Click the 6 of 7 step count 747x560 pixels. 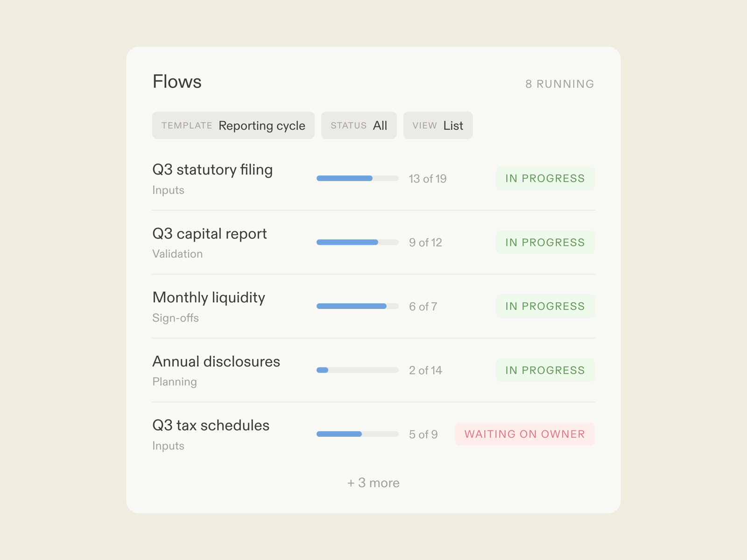(x=423, y=307)
